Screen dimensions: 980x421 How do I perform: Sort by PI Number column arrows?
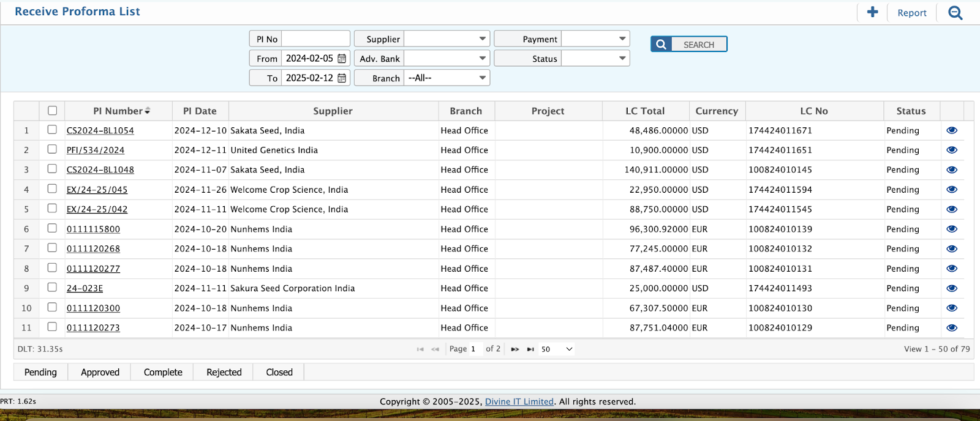pyautogui.click(x=148, y=111)
